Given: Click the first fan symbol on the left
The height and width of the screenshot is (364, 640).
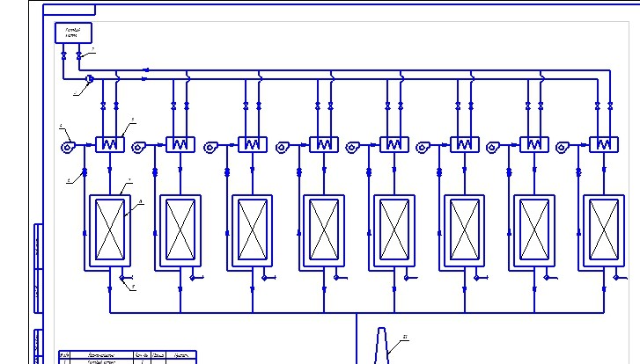Looking at the screenshot, I should click(68, 146).
